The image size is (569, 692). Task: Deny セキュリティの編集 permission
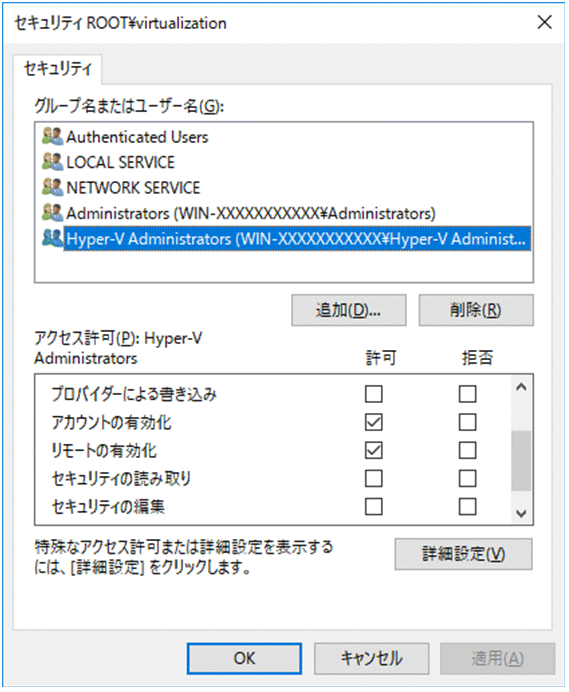(467, 507)
